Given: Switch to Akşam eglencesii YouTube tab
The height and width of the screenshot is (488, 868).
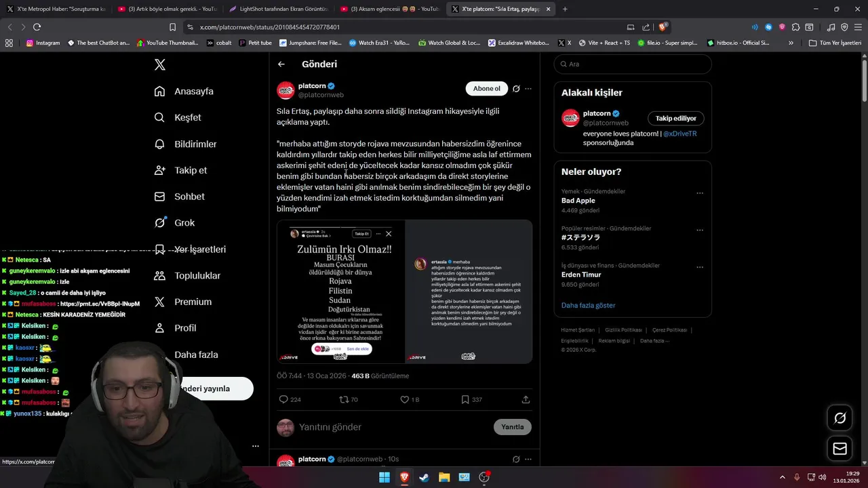Looking at the screenshot, I should tap(390, 9).
